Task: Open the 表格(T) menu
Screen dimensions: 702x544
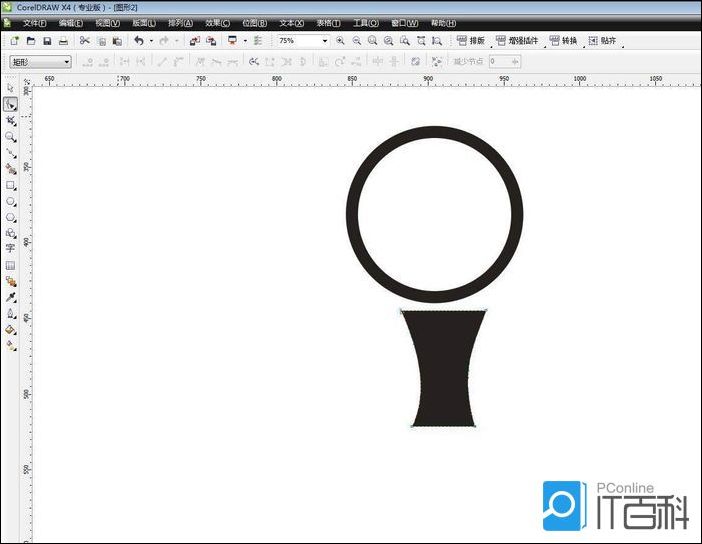Action: tap(328, 23)
